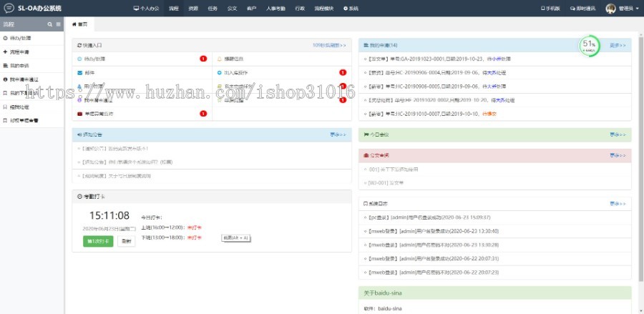The width and height of the screenshot is (644, 314).
Task: Click the 51% circular progress widget
Action: [590, 46]
